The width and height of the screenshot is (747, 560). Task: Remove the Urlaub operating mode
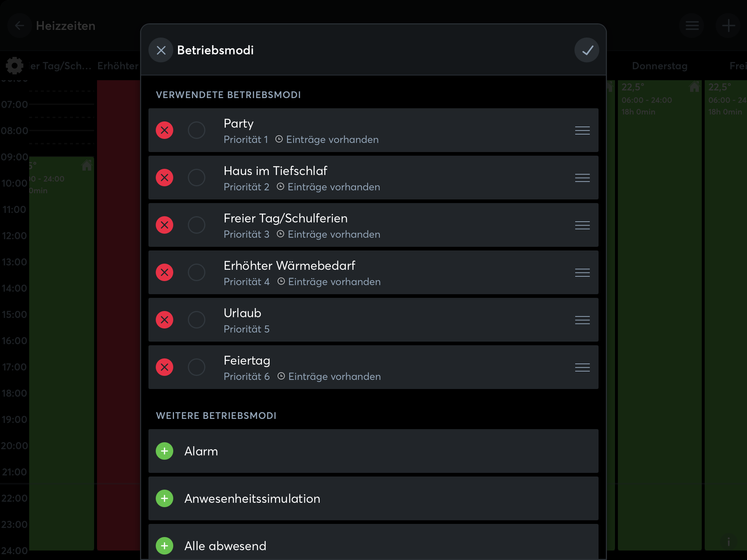[165, 320]
